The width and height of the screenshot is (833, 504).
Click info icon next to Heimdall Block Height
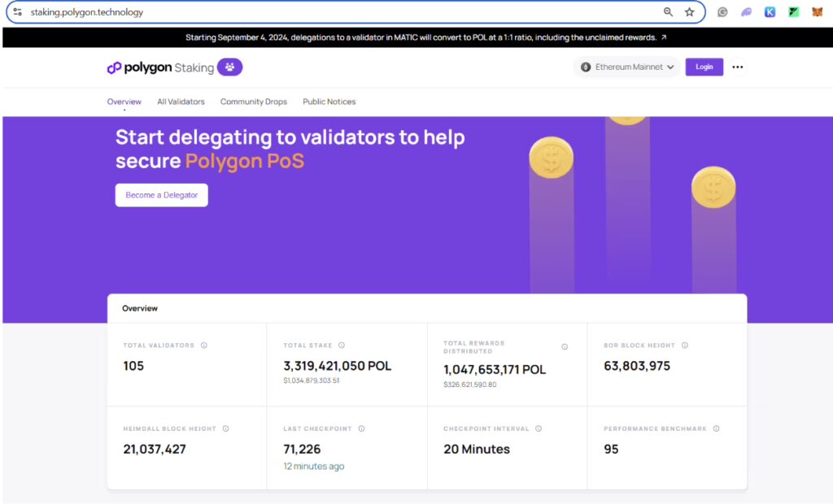tap(225, 428)
